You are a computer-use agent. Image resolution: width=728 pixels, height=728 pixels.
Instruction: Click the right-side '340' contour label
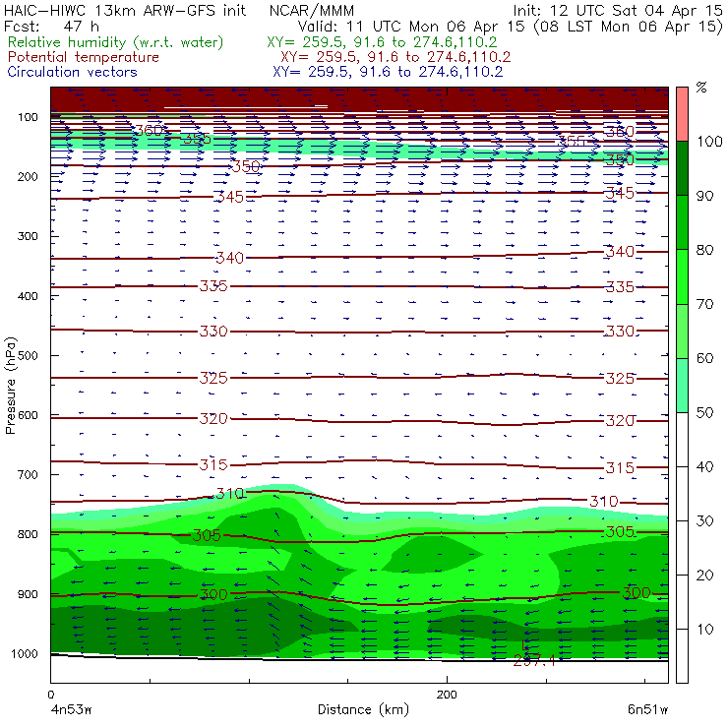[620, 251]
